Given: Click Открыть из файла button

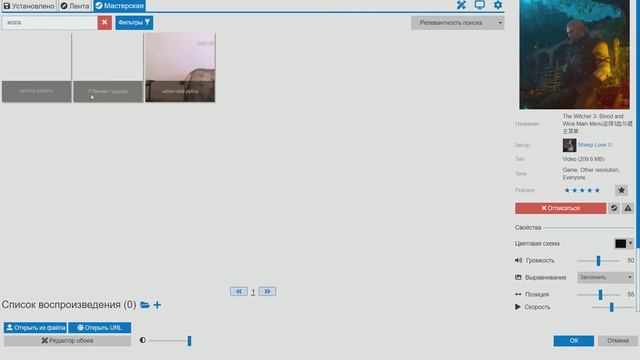Looking at the screenshot, I should [35, 327].
